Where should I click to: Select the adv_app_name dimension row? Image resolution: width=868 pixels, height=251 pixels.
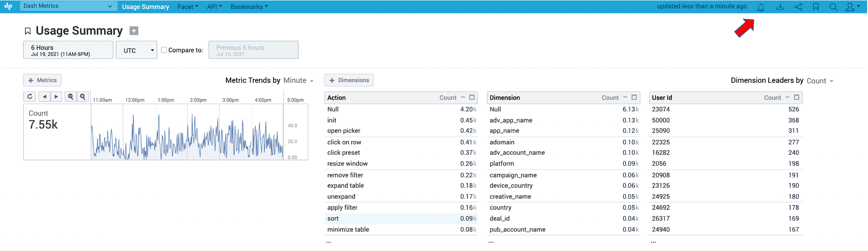(x=563, y=121)
